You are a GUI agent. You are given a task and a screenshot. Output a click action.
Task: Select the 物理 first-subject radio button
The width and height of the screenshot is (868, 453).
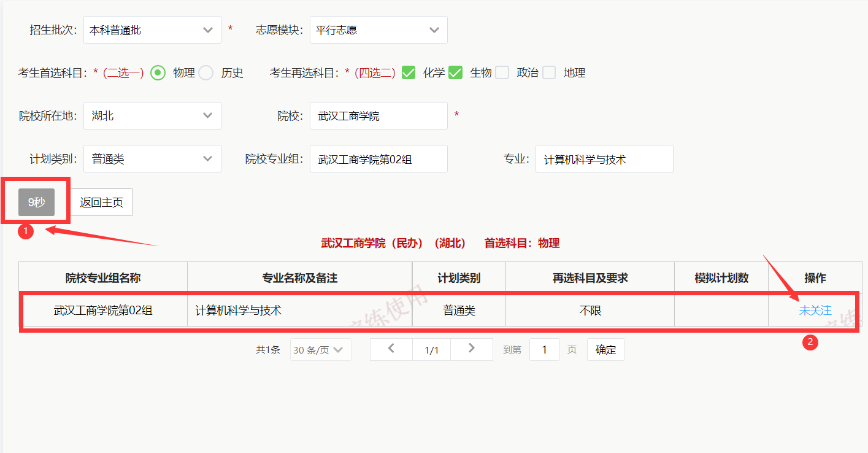[158, 72]
